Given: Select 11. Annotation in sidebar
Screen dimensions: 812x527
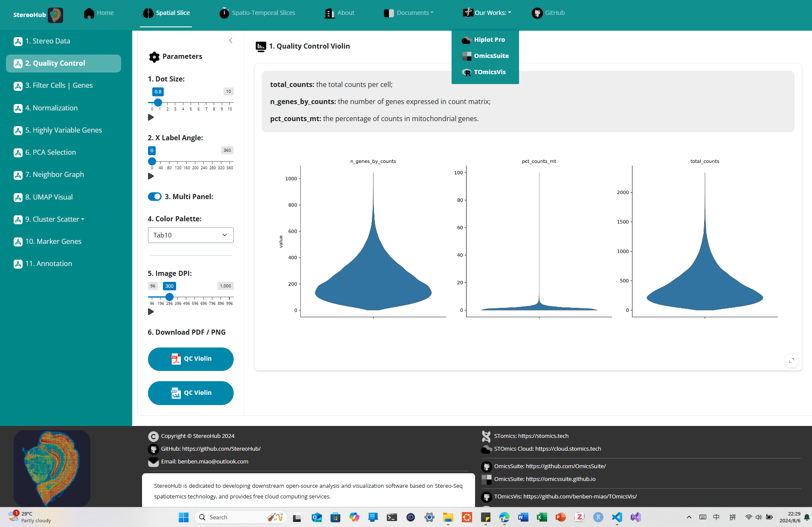Looking at the screenshot, I should click(x=48, y=264).
